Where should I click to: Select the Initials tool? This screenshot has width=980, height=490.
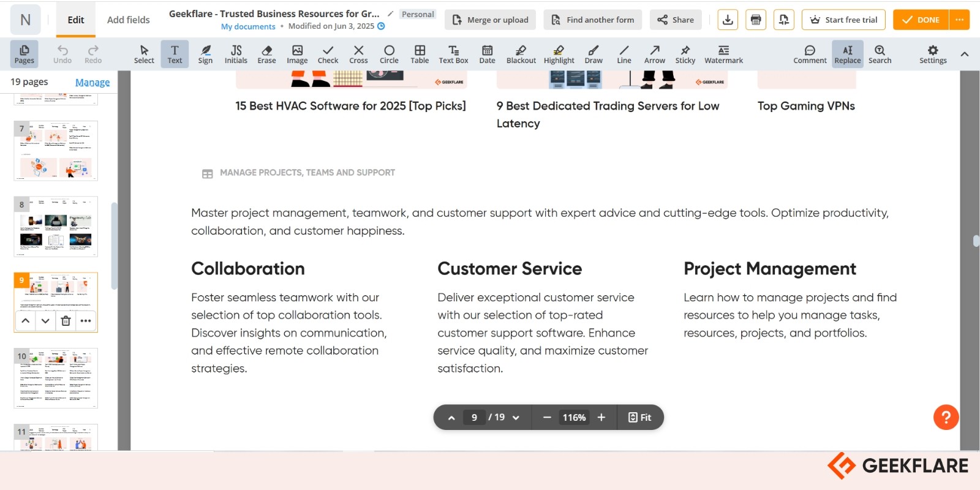tap(236, 54)
